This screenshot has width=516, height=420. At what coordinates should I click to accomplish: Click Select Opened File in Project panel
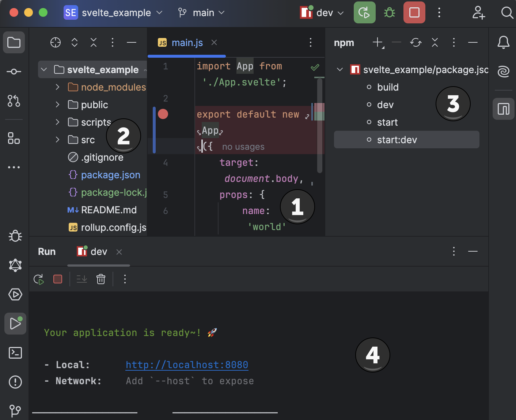click(55, 42)
